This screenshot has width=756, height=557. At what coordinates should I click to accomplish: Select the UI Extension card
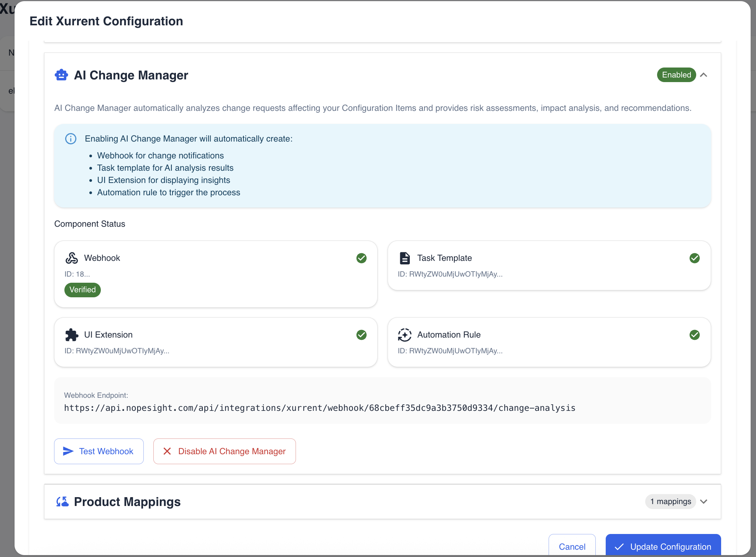(x=215, y=342)
